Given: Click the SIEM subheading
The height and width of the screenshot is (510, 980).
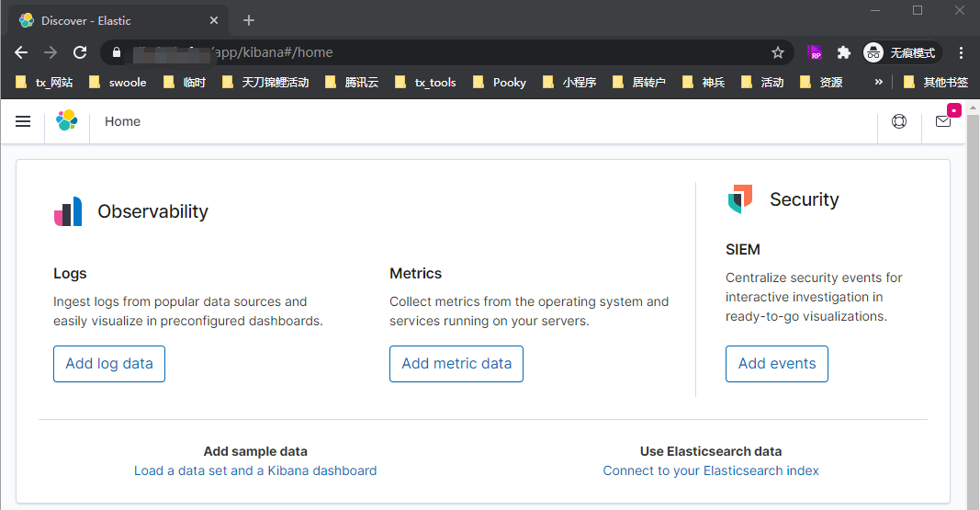Looking at the screenshot, I should [743, 249].
